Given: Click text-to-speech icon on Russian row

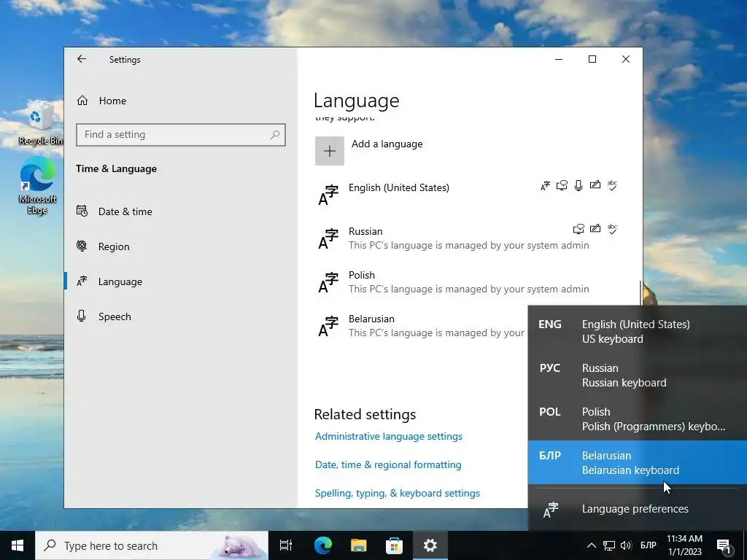Looking at the screenshot, I should click(578, 229).
